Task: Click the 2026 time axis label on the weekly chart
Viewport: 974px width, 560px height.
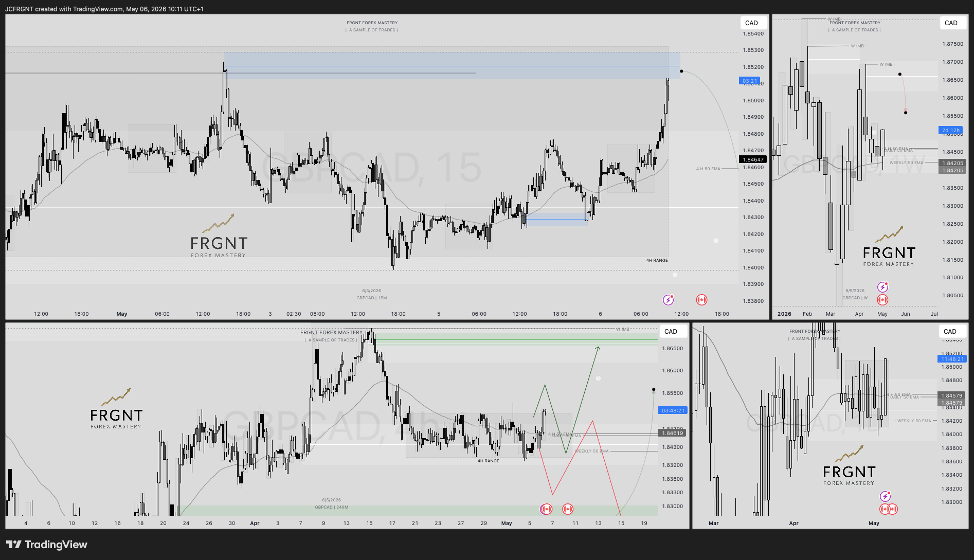Action: (784, 314)
